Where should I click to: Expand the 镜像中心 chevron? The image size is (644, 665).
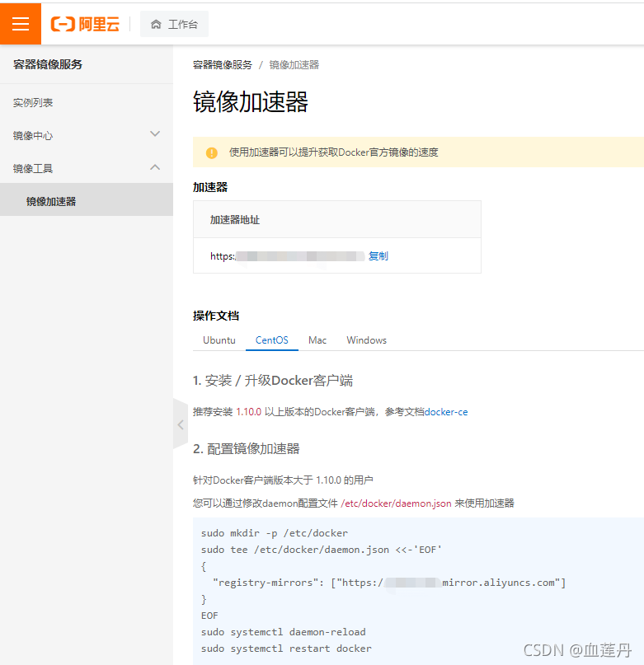(155, 134)
